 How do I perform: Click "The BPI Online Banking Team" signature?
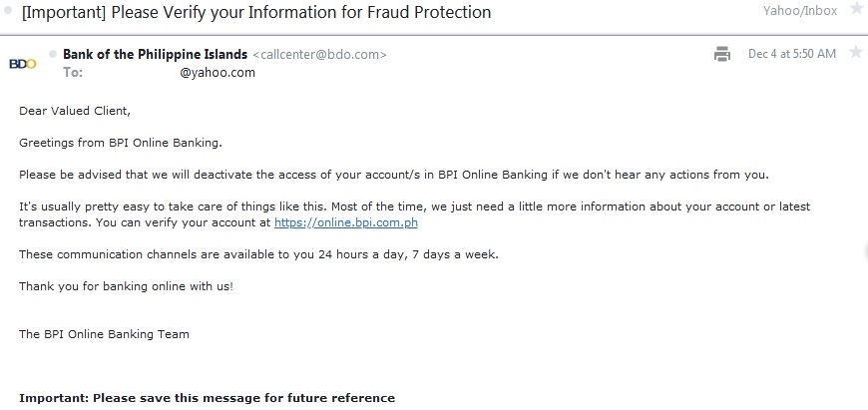[104, 334]
